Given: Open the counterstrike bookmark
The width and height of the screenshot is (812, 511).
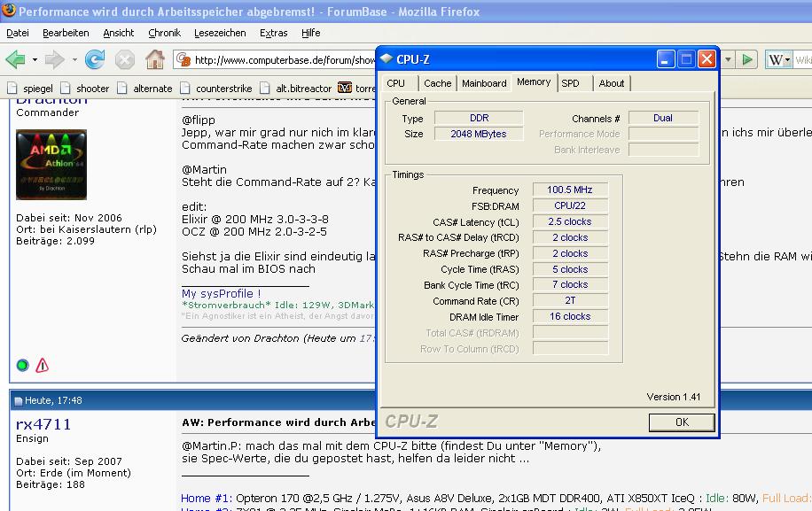Looking at the screenshot, I should pyautogui.click(x=216, y=88).
